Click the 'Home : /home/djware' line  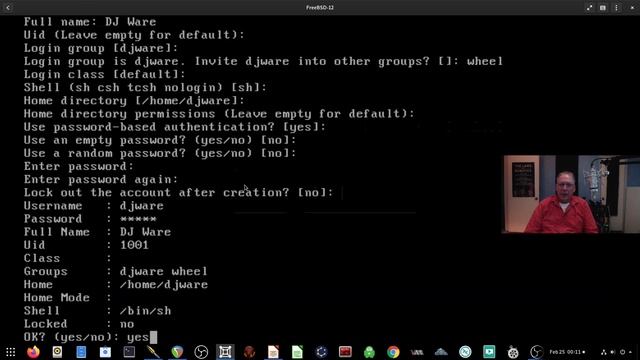coord(116,284)
